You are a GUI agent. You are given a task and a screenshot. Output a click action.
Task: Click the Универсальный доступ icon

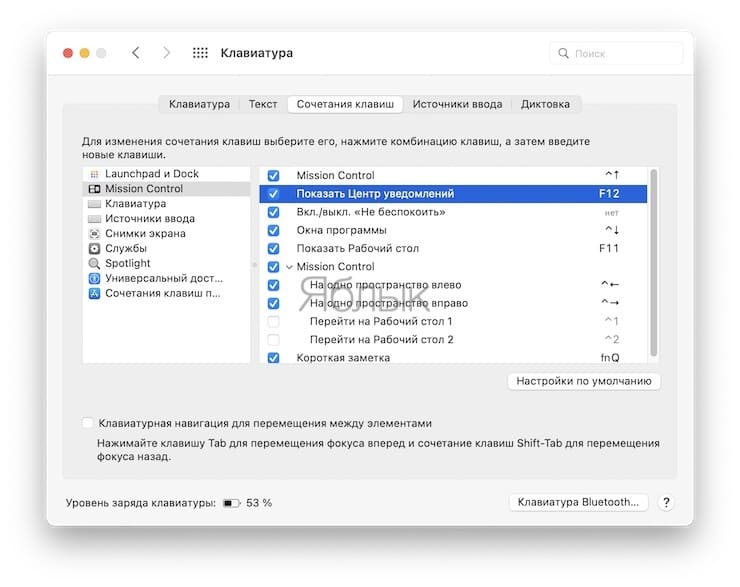tap(94, 278)
